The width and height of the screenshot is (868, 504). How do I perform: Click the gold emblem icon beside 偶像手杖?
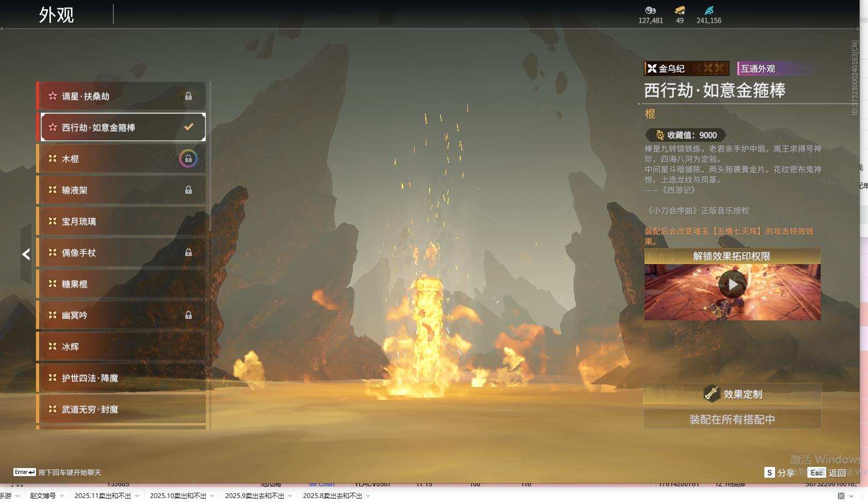(x=53, y=252)
